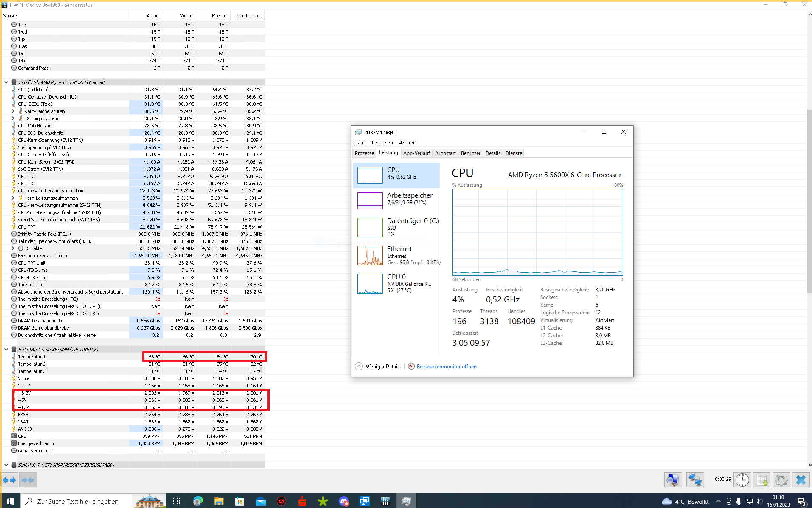Click the Minimal column header

coord(180,16)
